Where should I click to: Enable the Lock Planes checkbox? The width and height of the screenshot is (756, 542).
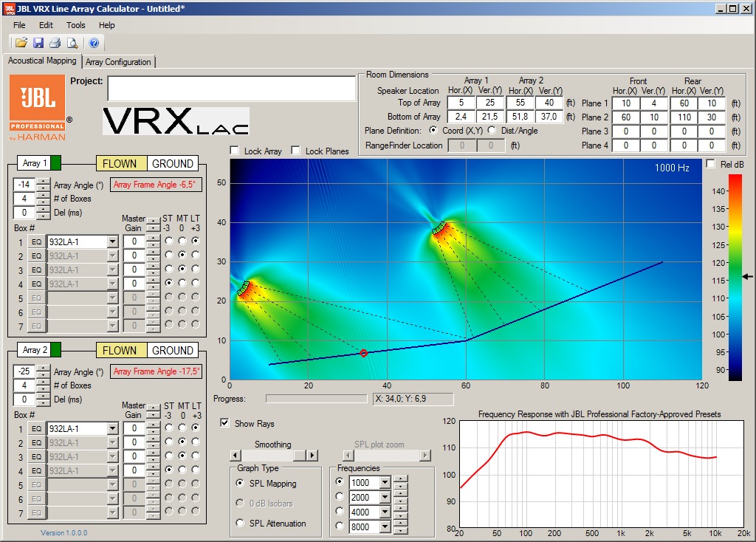click(x=295, y=151)
